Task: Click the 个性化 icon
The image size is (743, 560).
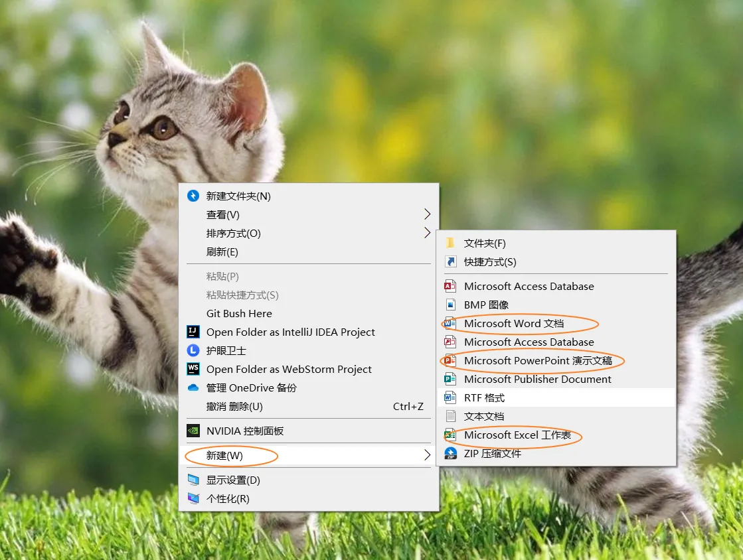Action: pyautogui.click(x=193, y=498)
